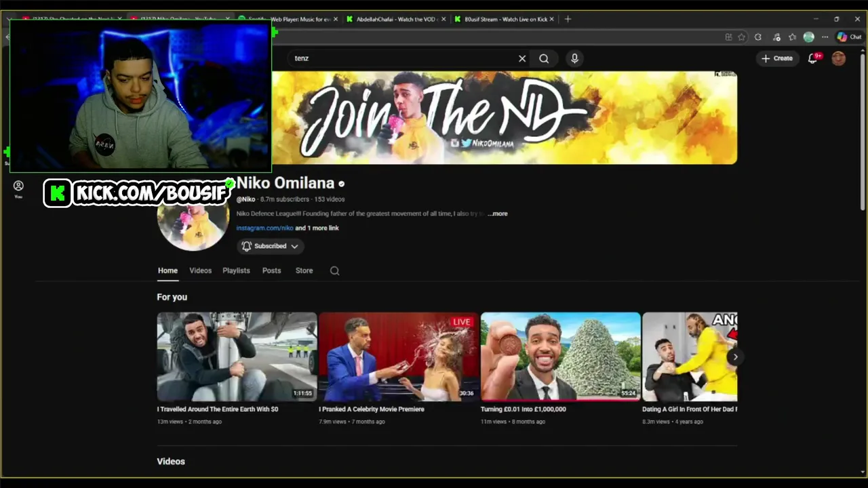
Task: Clear the YouTube search box text
Action: [522, 58]
